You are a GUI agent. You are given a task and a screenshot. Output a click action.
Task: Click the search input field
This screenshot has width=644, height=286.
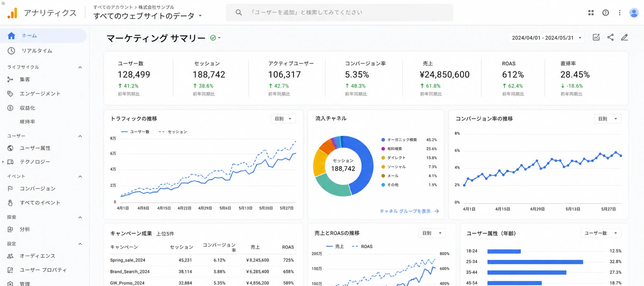(x=339, y=13)
